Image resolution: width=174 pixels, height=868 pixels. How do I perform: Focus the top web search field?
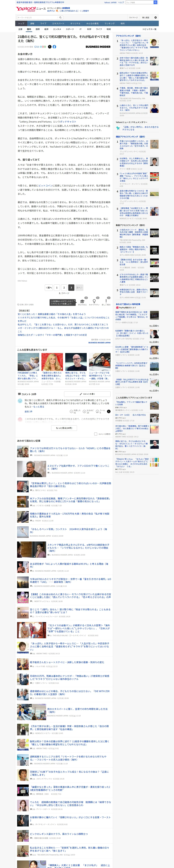tap(139, 2)
